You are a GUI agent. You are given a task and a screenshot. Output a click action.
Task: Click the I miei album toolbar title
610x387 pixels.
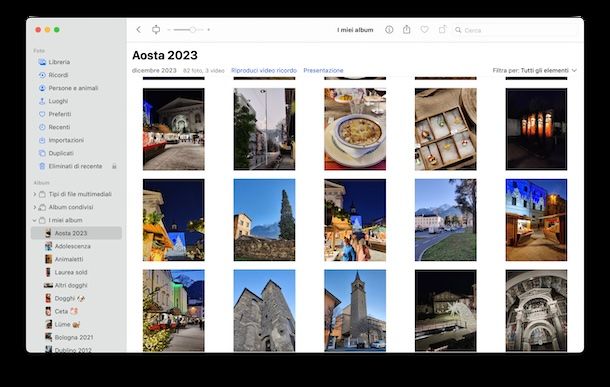point(355,30)
